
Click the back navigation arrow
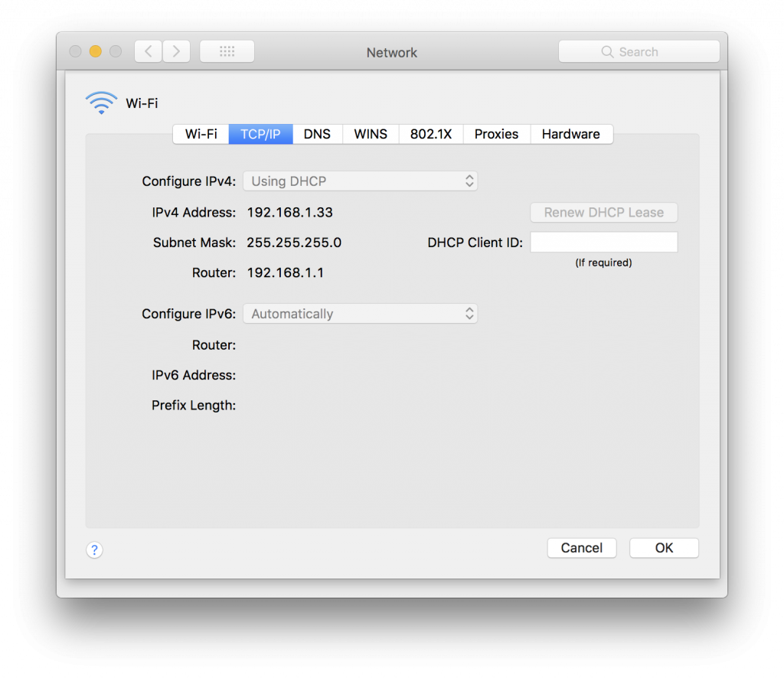[148, 51]
